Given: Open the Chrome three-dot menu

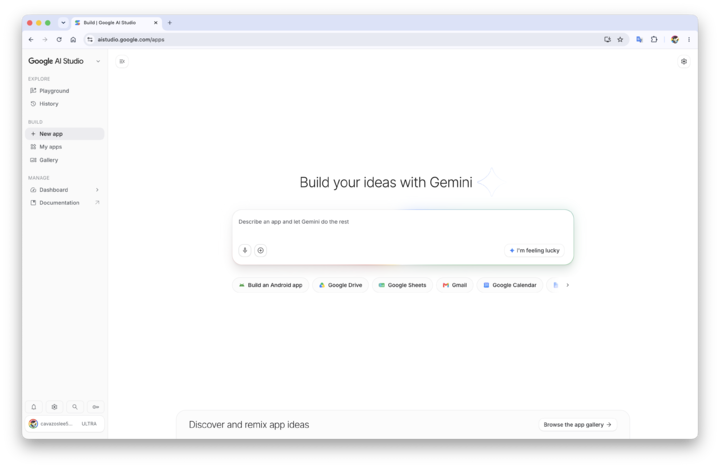Looking at the screenshot, I should [x=689, y=39].
